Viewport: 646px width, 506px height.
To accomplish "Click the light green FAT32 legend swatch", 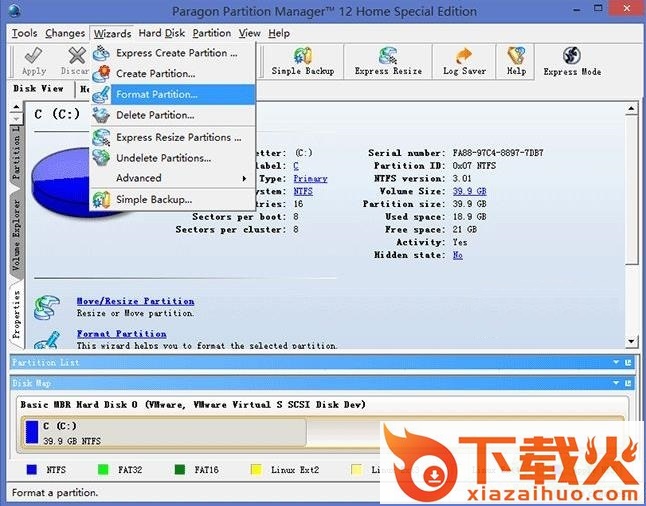I will 103,470.
